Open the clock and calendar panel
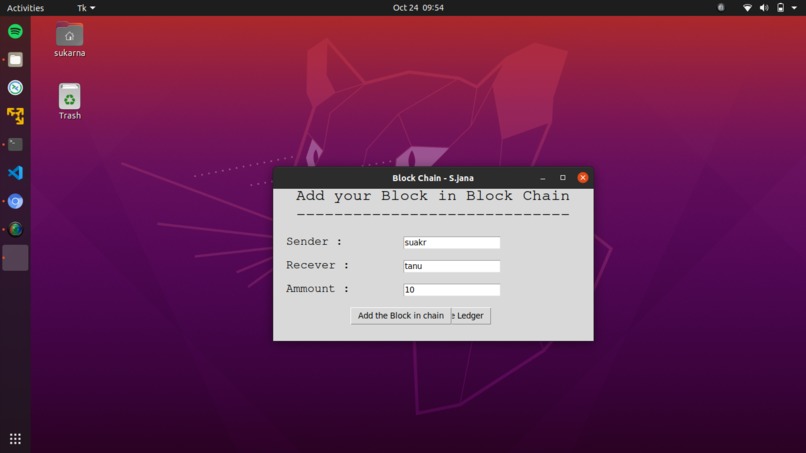 [x=418, y=8]
